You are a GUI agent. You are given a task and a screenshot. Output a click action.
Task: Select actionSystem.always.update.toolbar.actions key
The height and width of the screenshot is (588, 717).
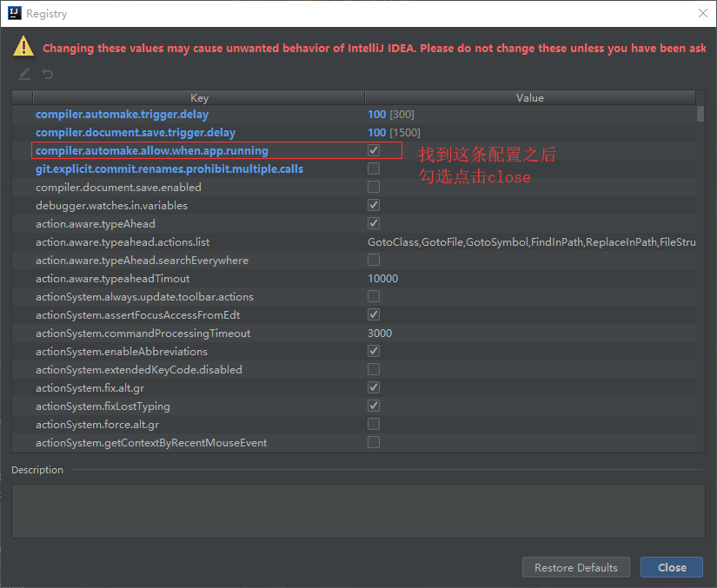tap(144, 297)
